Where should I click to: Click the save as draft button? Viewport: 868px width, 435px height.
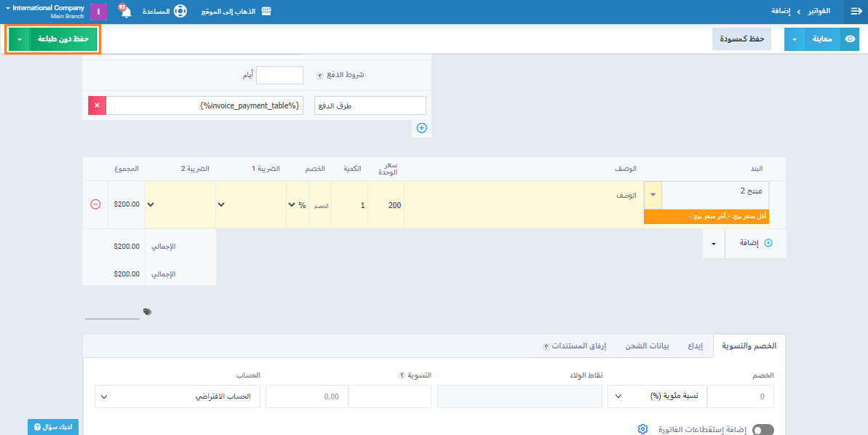pos(741,39)
